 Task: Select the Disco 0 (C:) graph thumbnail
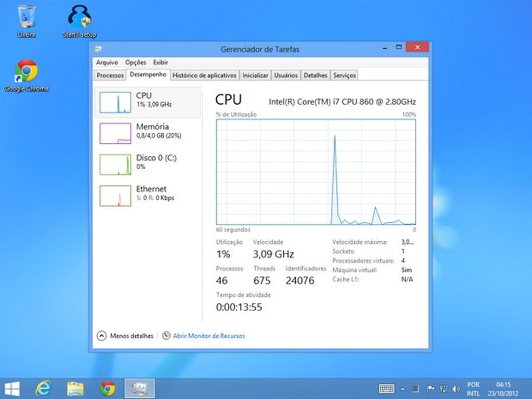point(115,164)
